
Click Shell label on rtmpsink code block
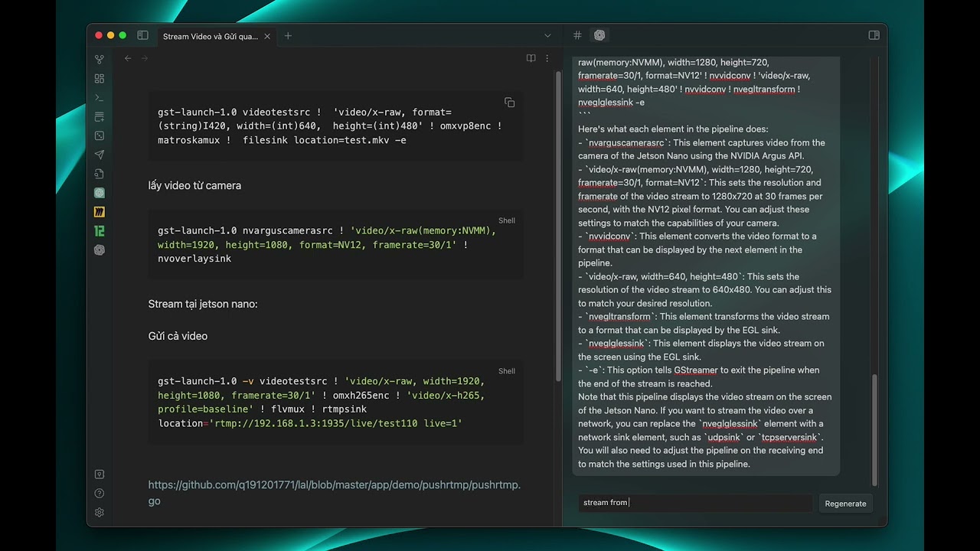pos(507,371)
